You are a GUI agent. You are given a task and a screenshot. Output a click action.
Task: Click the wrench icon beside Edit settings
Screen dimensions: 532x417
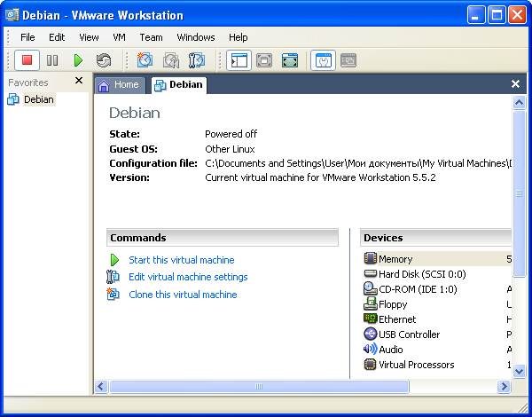click(x=113, y=277)
